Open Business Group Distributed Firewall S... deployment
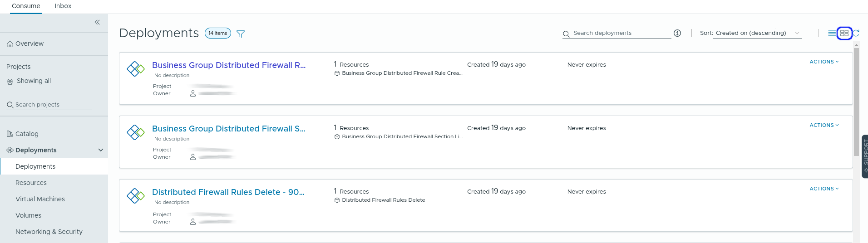The height and width of the screenshot is (243, 868). click(228, 129)
